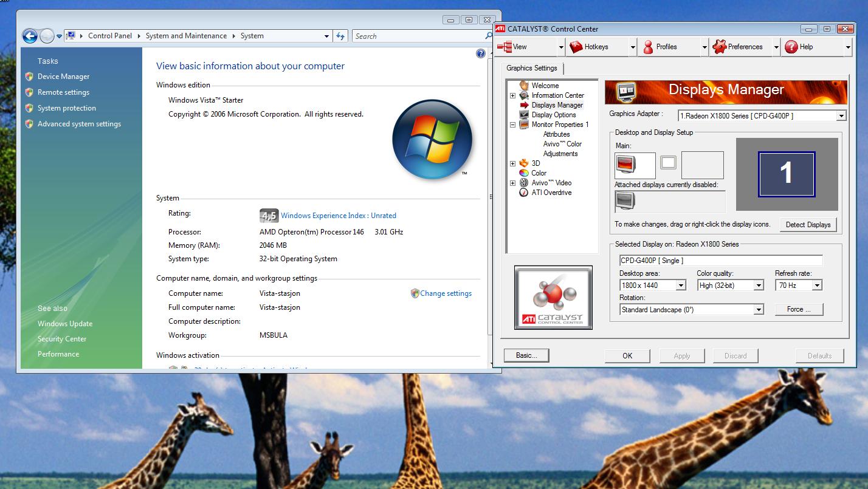The width and height of the screenshot is (868, 489).
Task: Click the shield icon beside Advanced system settings
Action: coord(29,124)
